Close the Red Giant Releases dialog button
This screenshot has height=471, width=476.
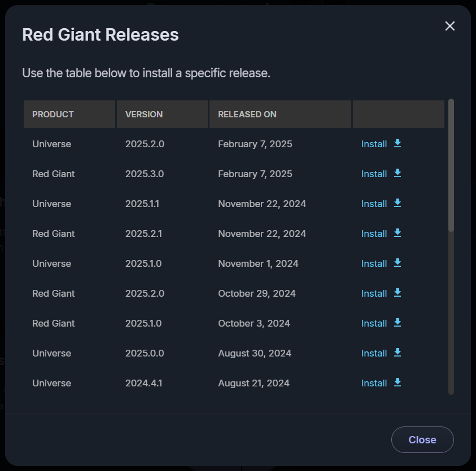click(x=422, y=439)
